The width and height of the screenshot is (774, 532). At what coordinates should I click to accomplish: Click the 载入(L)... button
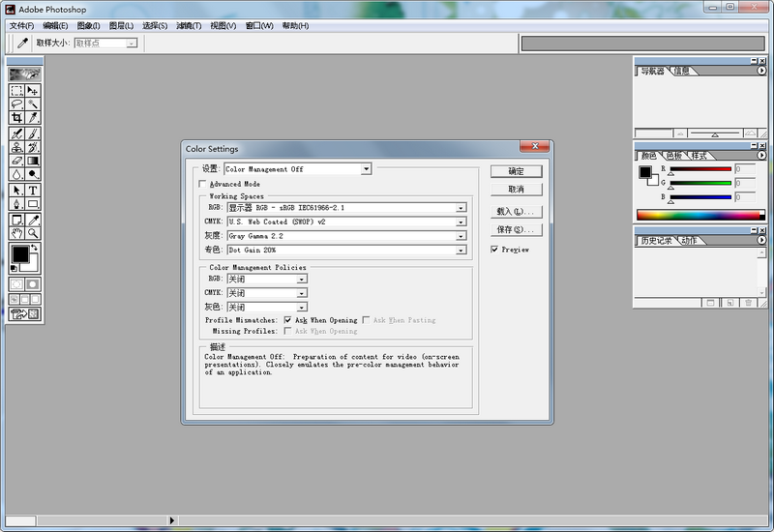516,211
